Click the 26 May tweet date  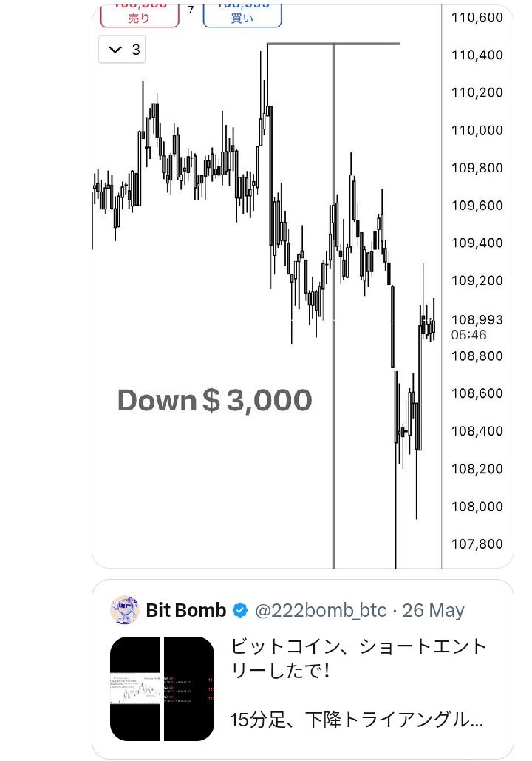[433, 610]
